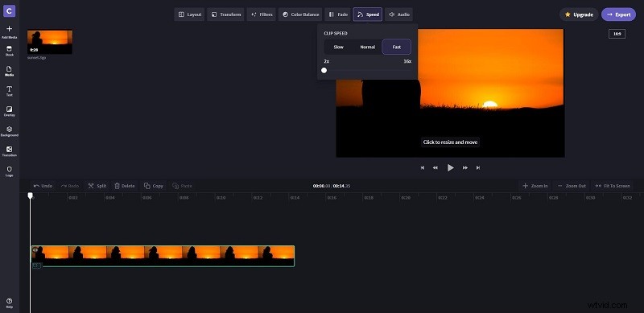The image size is (644, 313).
Task: Click Paste in the timeline toolbar
Action: coord(183,186)
